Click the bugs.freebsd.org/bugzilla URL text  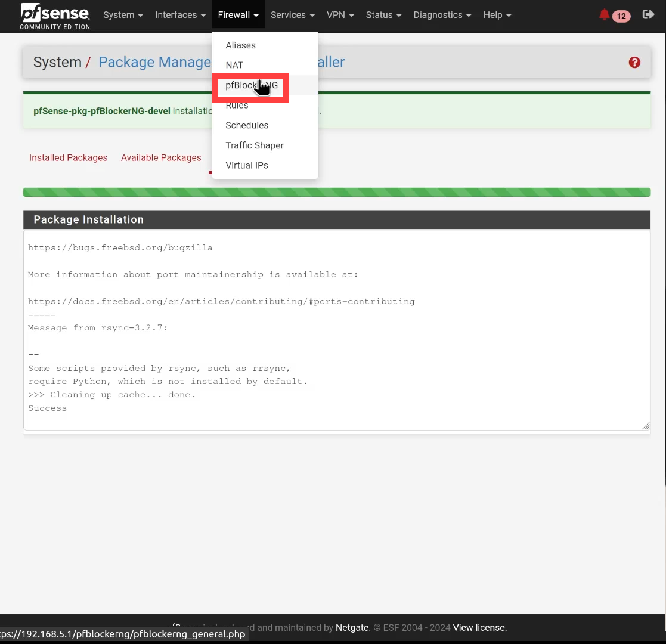coord(120,247)
